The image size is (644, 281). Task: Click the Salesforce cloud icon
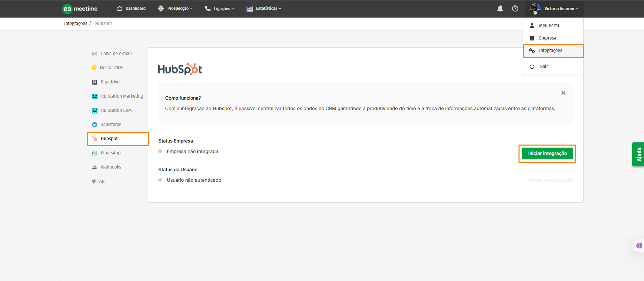click(x=94, y=125)
